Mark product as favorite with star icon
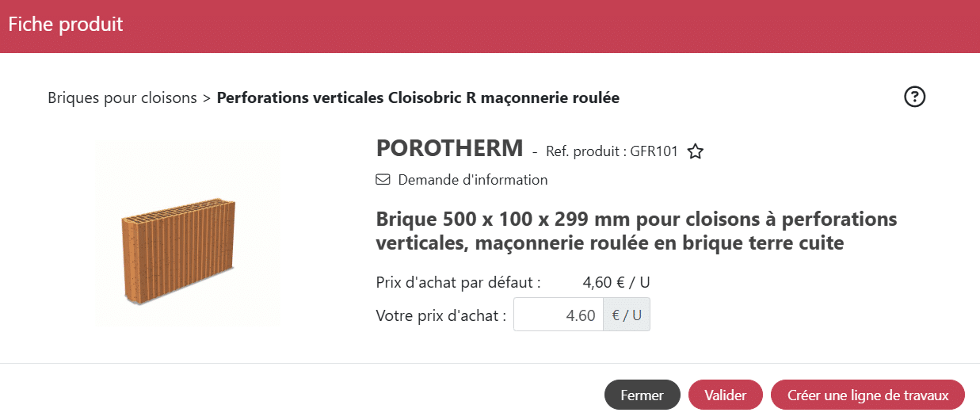The height and width of the screenshot is (420, 980). [696, 151]
